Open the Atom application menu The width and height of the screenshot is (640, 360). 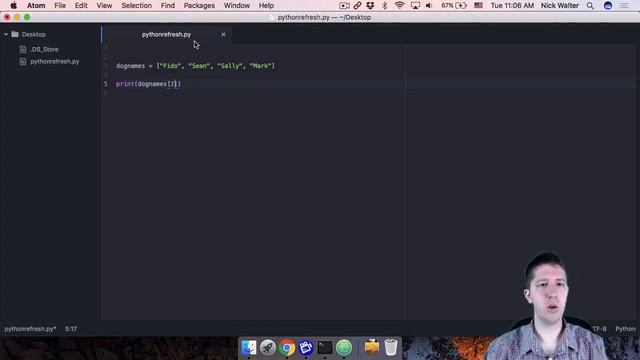click(36, 6)
